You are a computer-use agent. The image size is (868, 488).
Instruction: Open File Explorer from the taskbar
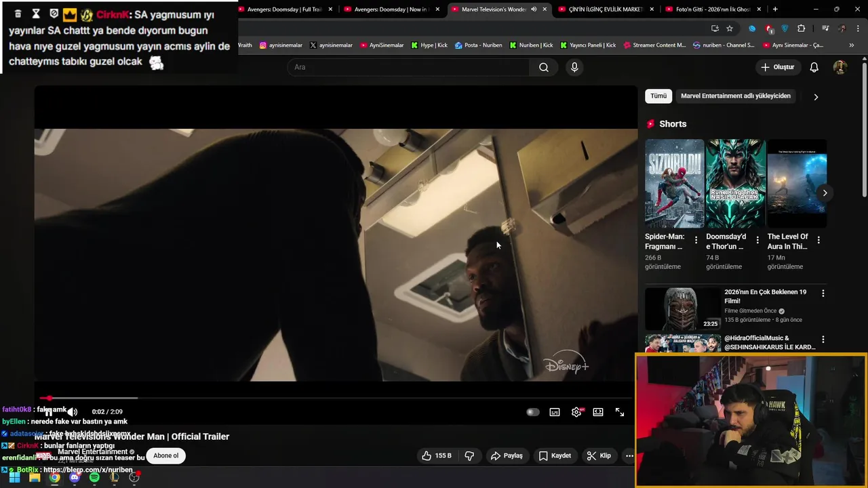pyautogui.click(x=35, y=477)
